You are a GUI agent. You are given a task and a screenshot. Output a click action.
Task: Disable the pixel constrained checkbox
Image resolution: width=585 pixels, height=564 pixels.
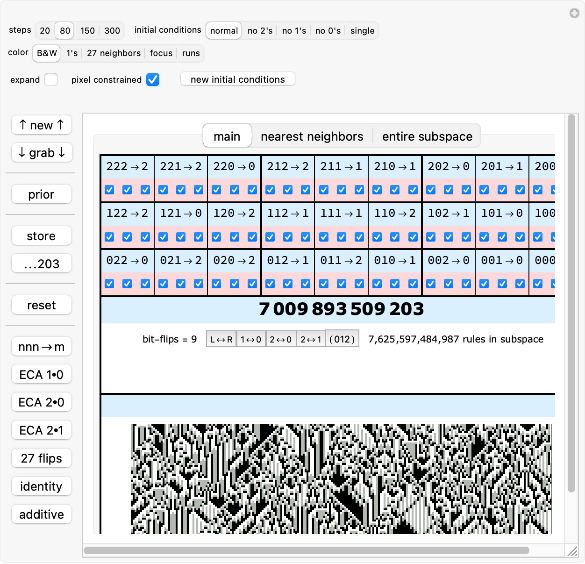[153, 79]
